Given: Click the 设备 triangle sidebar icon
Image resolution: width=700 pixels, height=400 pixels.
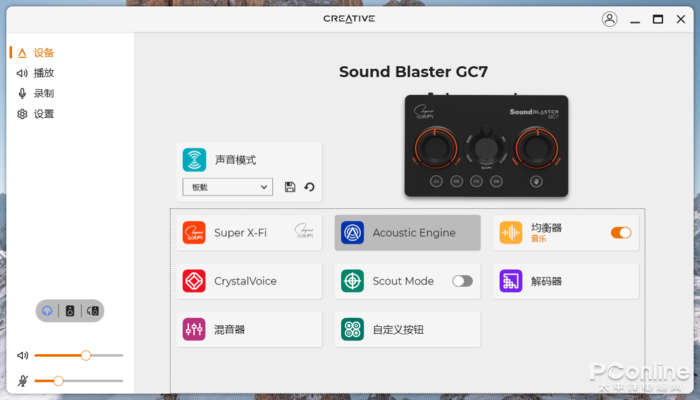Looking at the screenshot, I should (x=22, y=54).
